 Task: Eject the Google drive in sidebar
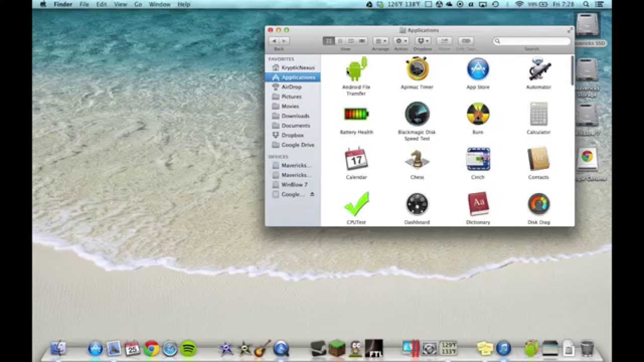[312, 194]
